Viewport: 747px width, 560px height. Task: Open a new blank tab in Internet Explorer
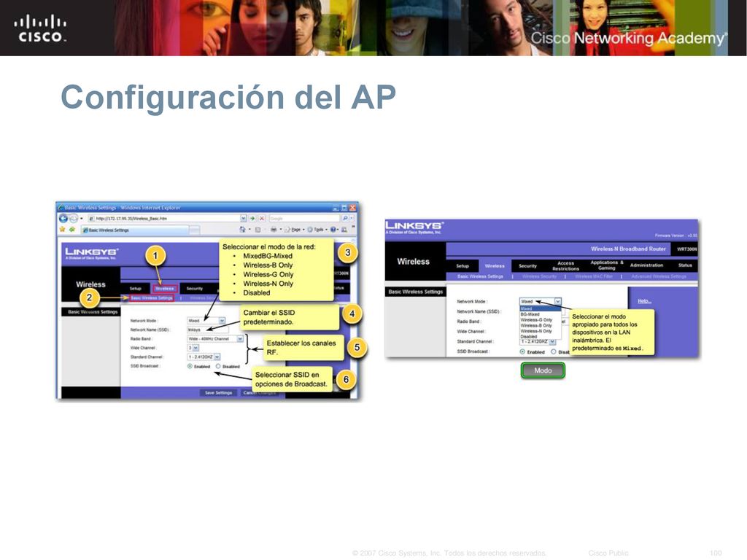pyautogui.click(x=194, y=230)
